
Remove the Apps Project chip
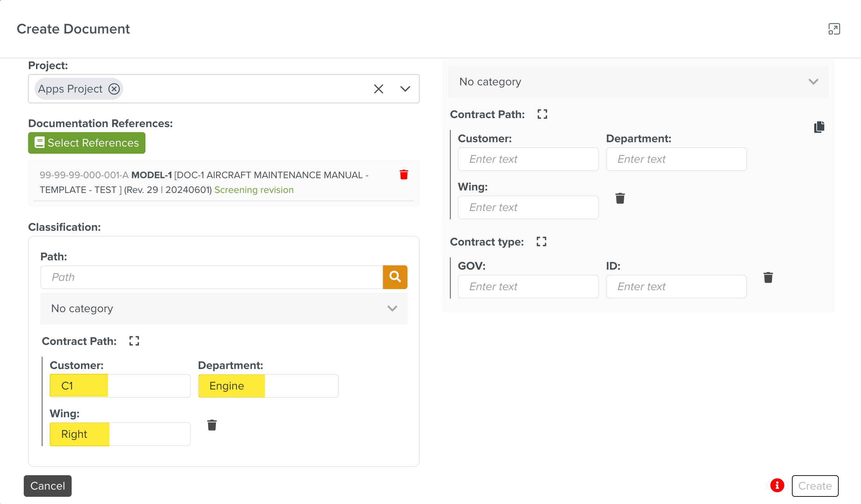pos(114,89)
